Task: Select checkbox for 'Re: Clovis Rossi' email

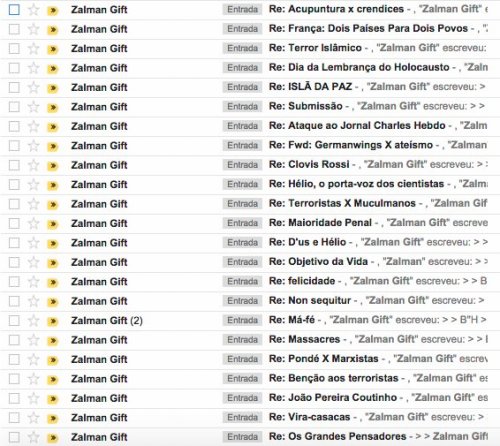Action: (x=14, y=165)
